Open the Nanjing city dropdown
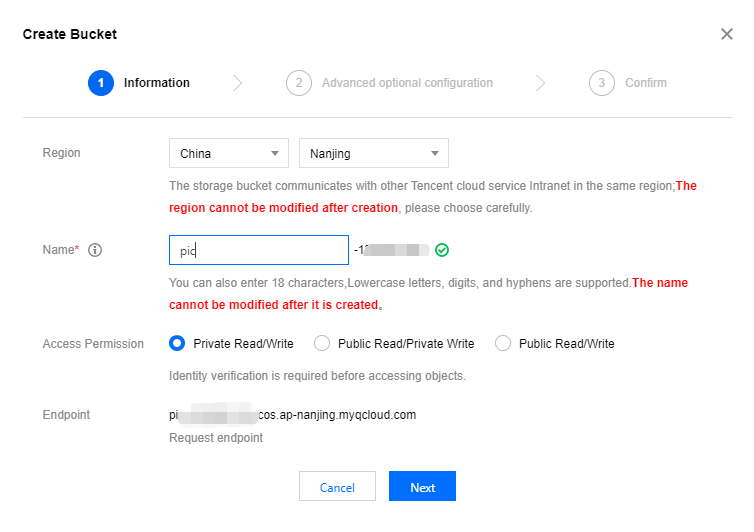754x532 pixels. (x=373, y=154)
